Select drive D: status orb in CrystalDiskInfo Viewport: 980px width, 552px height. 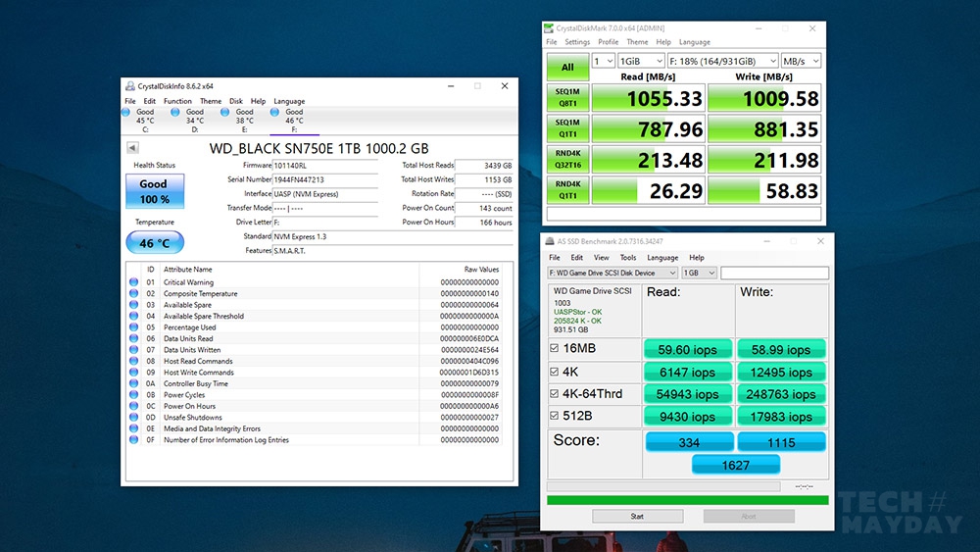[x=175, y=112]
